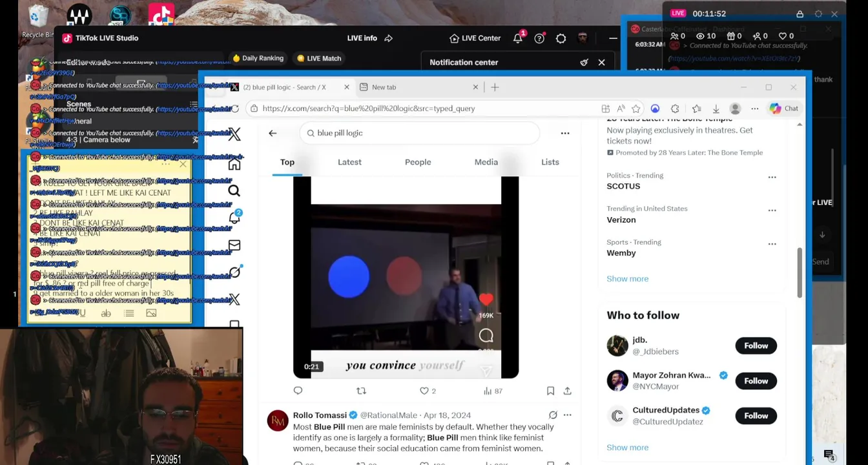Switch to Lists search tab
This screenshot has height=465, width=868.
(x=550, y=162)
